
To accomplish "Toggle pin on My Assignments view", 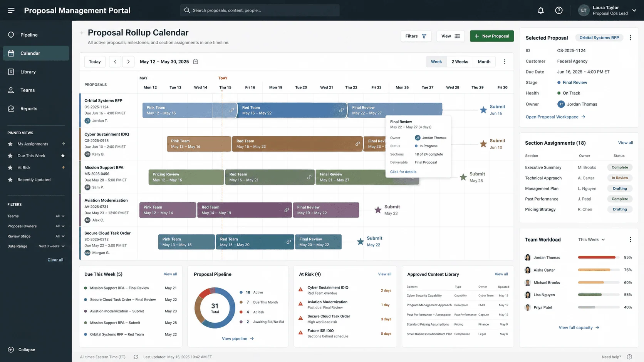I will [x=64, y=144].
